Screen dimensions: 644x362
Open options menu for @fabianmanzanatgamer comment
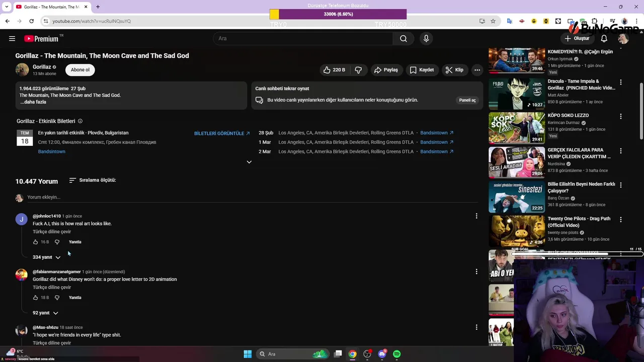[476, 272]
